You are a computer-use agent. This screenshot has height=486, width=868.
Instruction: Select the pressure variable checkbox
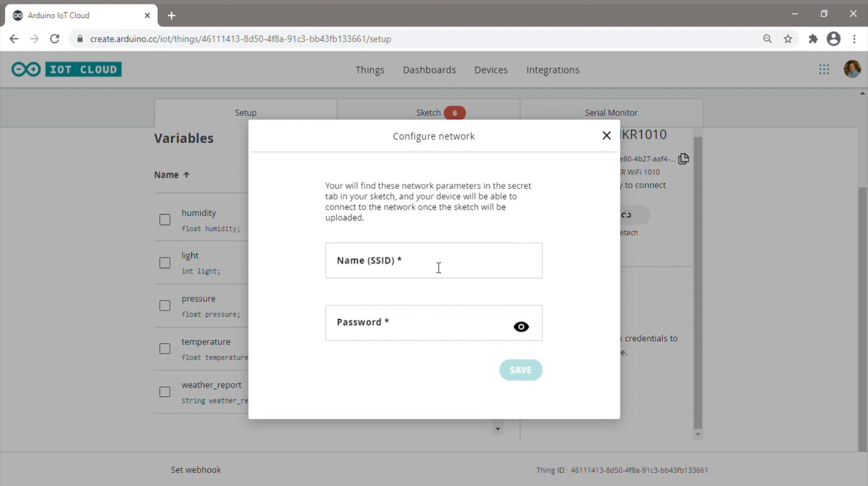pyautogui.click(x=165, y=306)
